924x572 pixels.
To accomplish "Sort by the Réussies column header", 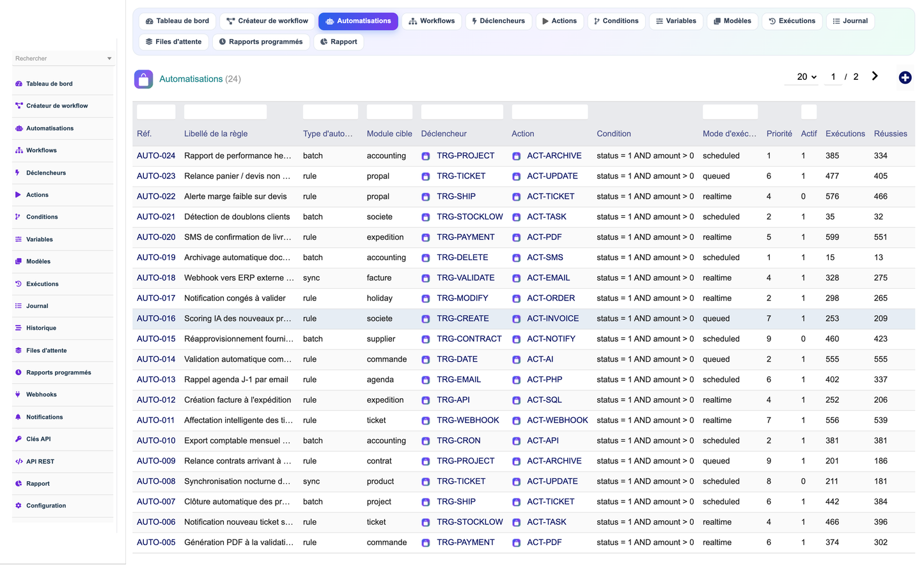I will (890, 134).
